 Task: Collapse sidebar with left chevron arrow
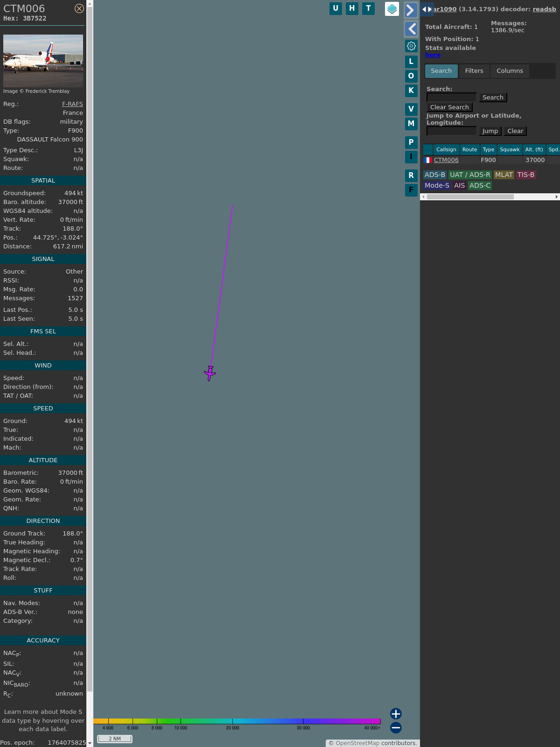(x=411, y=29)
